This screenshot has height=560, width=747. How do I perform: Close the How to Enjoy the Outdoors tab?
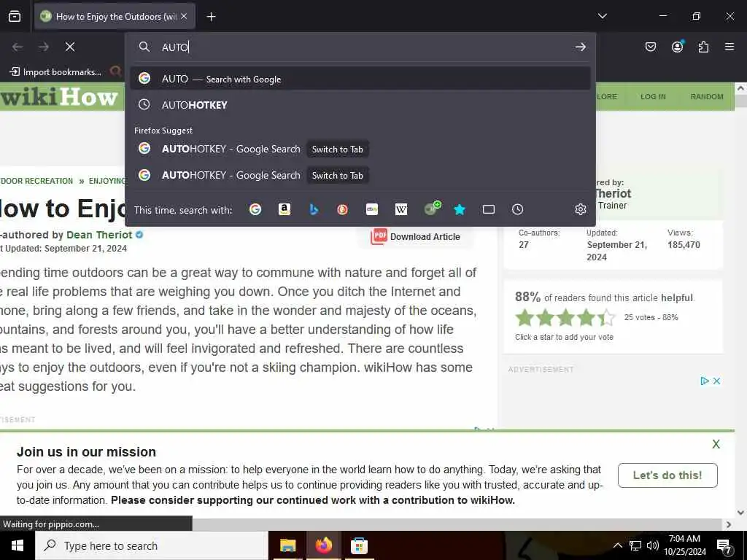coord(184,16)
